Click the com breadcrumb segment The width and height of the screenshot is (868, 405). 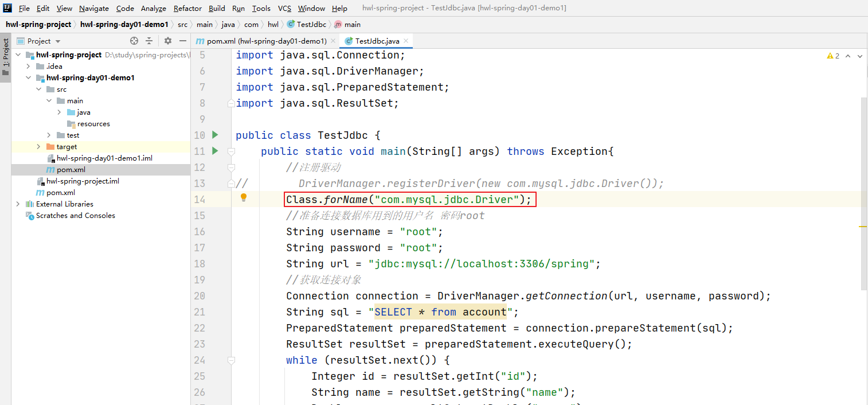pyautogui.click(x=251, y=24)
